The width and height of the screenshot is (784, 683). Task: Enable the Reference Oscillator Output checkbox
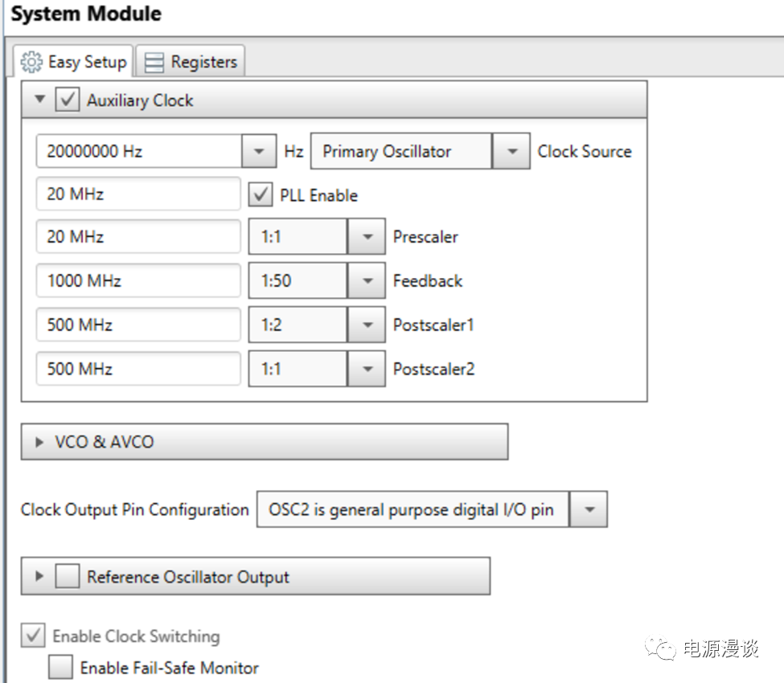67,577
